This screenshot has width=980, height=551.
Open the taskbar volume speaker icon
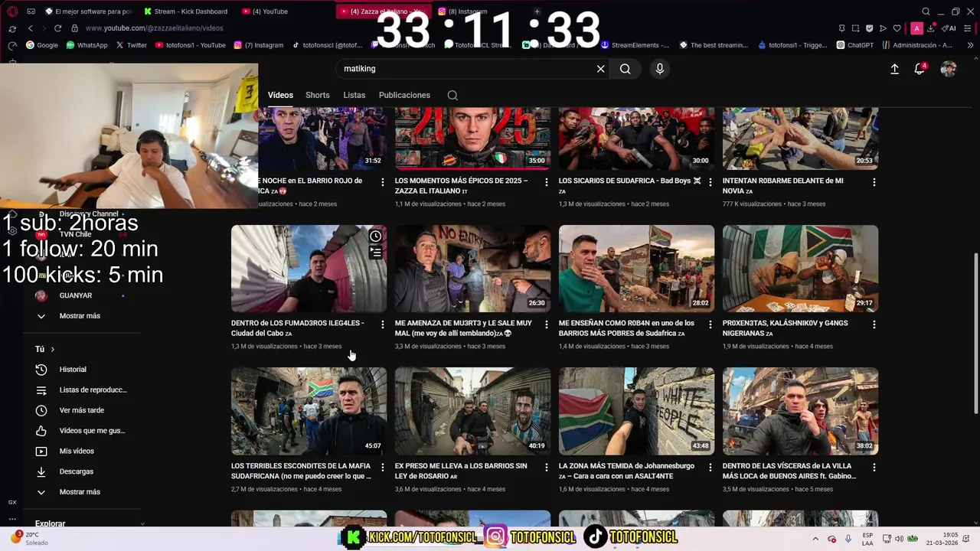(900, 539)
